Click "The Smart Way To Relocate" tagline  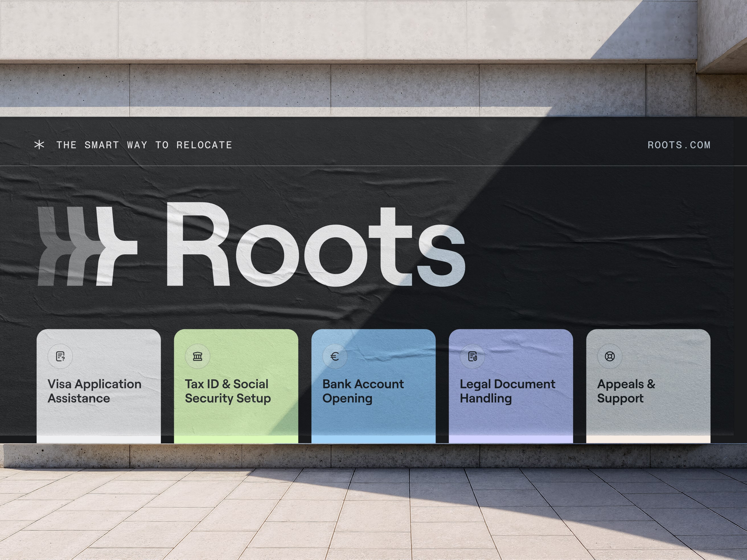(144, 145)
